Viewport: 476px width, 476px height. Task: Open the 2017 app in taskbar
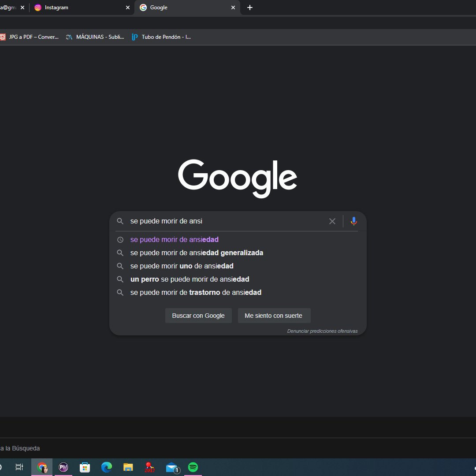point(149,467)
